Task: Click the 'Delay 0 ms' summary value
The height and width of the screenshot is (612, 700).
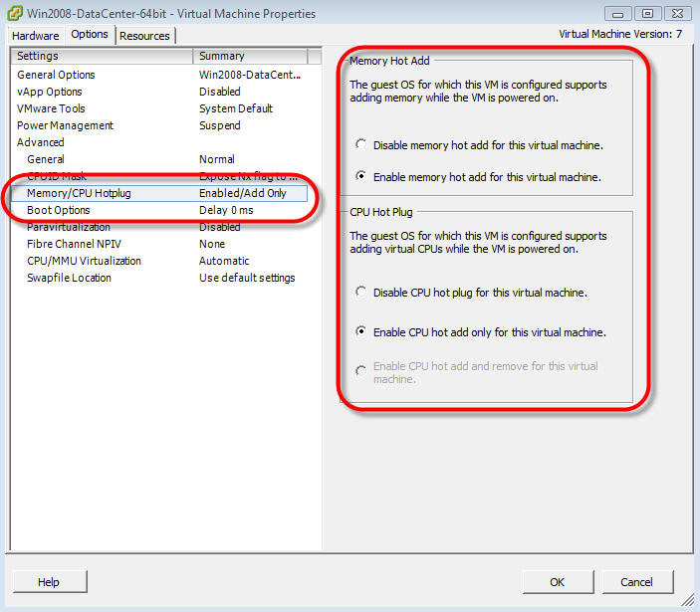Action: tap(226, 210)
